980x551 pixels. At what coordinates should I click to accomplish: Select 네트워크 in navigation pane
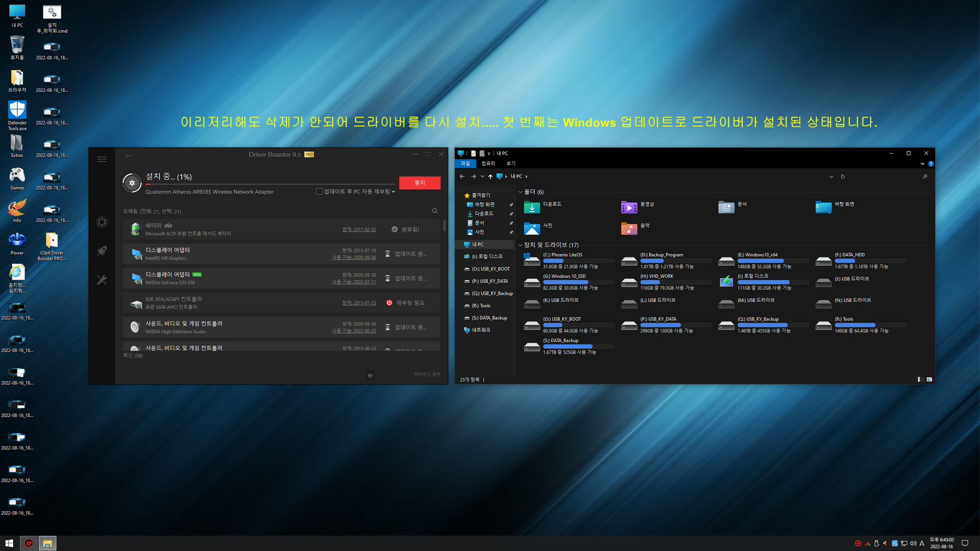[481, 330]
